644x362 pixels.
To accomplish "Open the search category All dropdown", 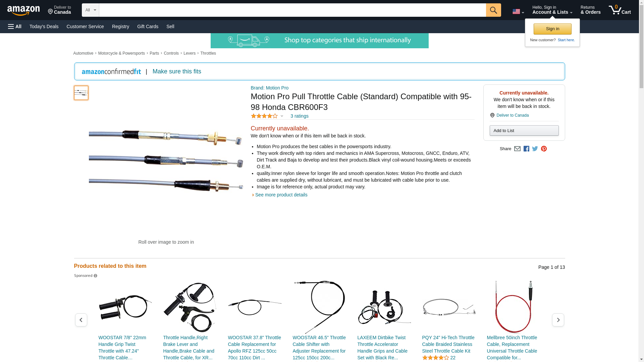I will click(x=91, y=10).
